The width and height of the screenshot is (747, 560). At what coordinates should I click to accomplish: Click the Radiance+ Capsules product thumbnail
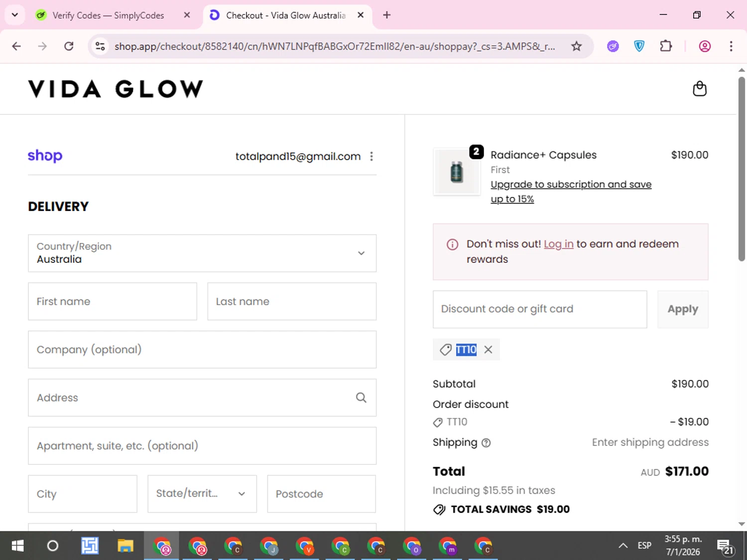click(457, 172)
